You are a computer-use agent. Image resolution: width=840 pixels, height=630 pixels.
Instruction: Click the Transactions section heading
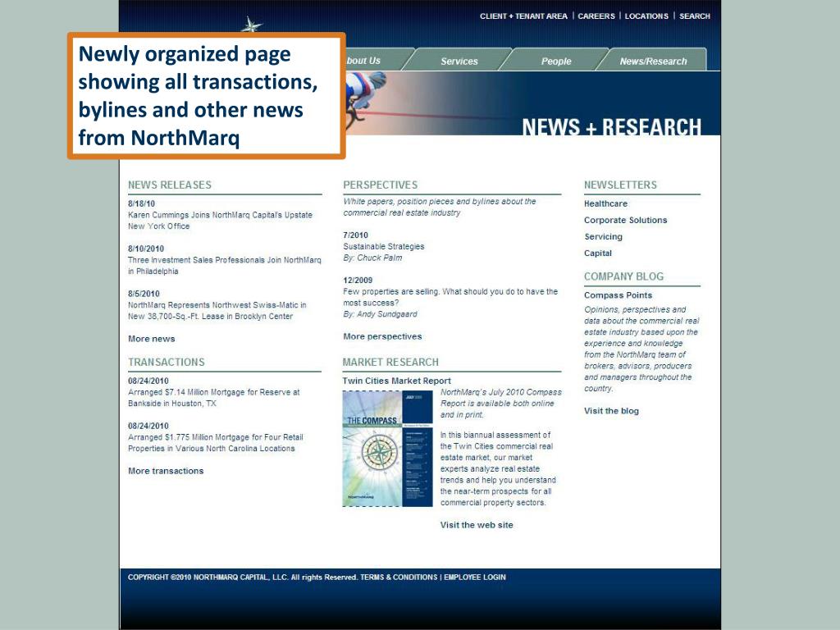coord(166,362)
